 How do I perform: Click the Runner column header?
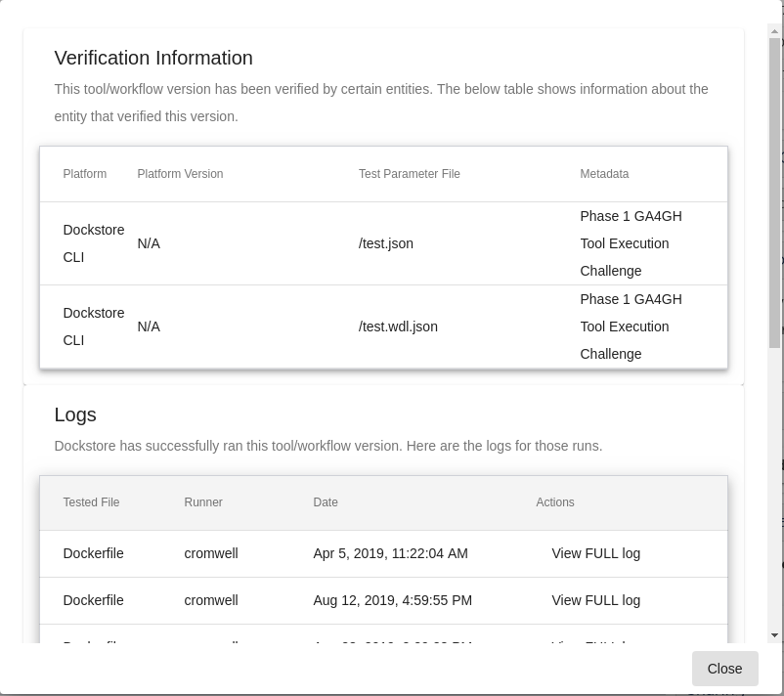[202, 502]
